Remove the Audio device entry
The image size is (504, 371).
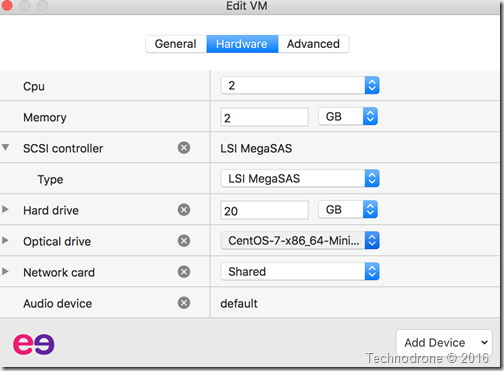pos(184,303)
